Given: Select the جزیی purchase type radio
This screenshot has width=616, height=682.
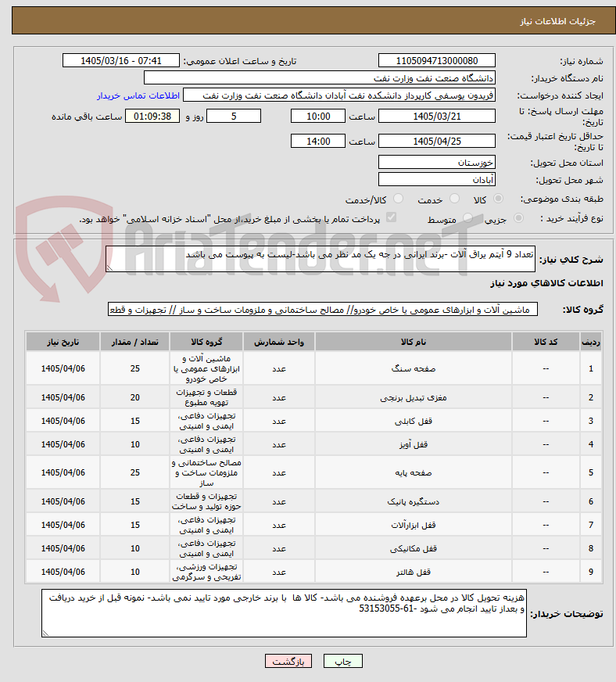Looking at the screenshot, I should coord(518,218).
